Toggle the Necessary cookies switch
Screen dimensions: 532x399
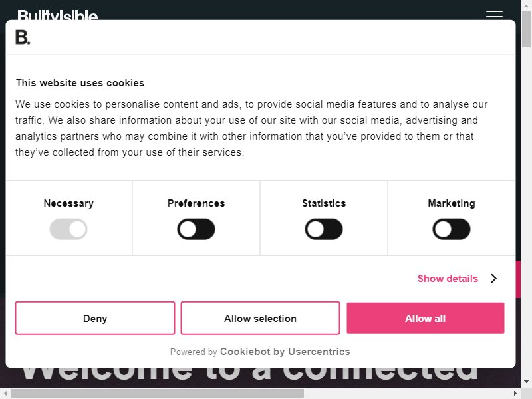pos(68,229)
